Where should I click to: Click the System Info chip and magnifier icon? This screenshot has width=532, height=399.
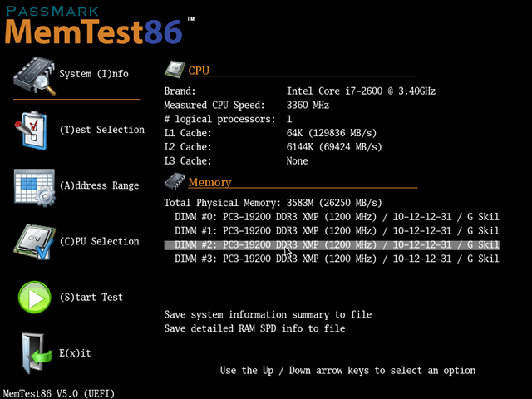[34, 76]
